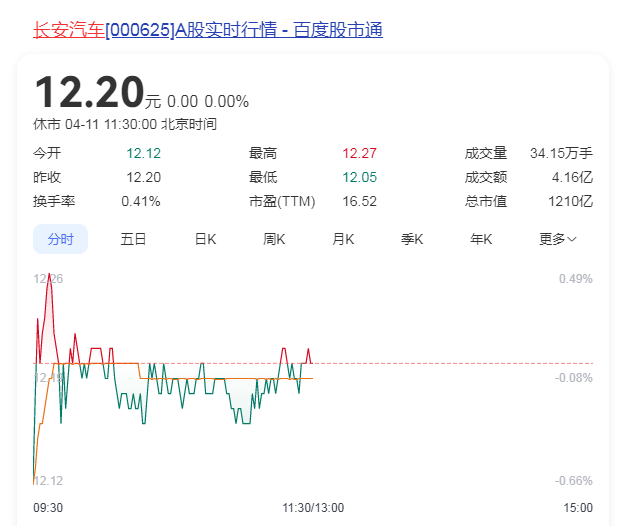Click the current price 12.20

click(89, 92)
